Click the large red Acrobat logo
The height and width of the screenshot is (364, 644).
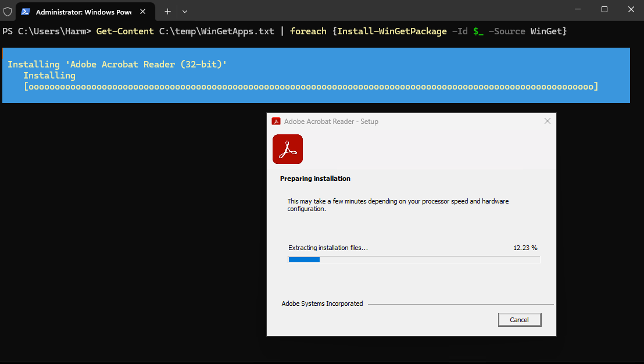[288, 149]
